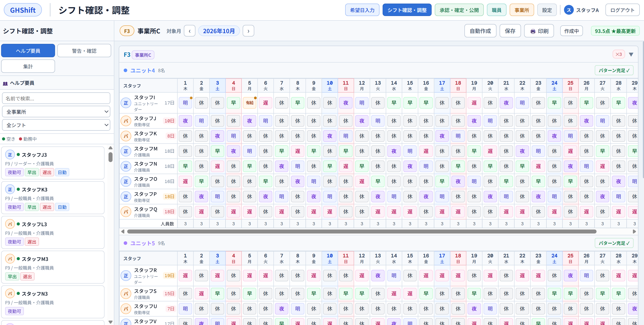The width and height of the screenshot is (644, 325).
Task: Click the パ badge on スタッフL3 card
Action: coord(10,224)
